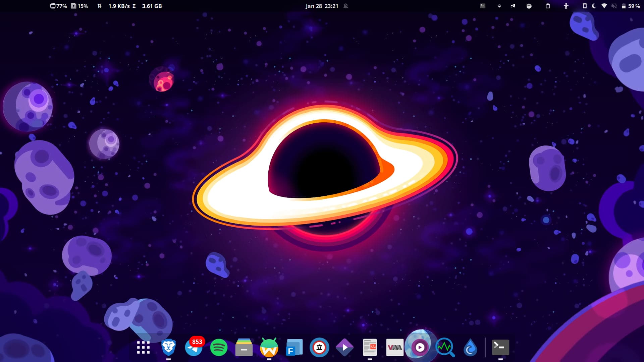Click the Wi-Fi signal icon in top bar

pos(604,6)
